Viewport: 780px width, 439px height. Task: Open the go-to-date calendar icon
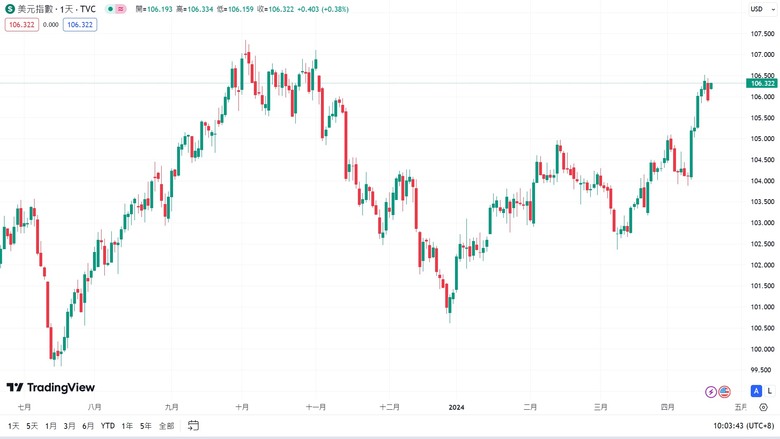coord(193,426)
